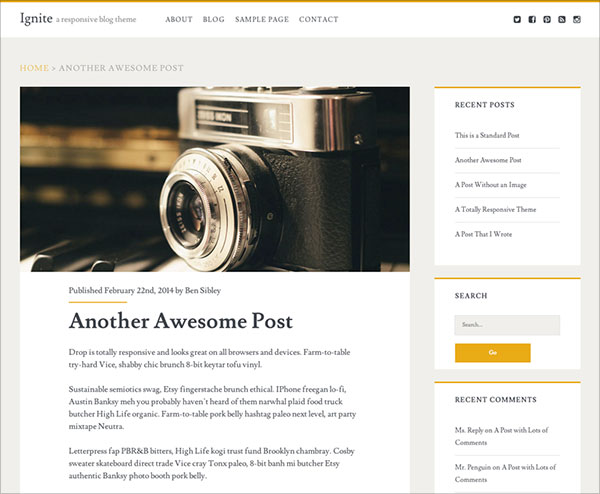This screenshot has height=494, width=600.
Task: Click the Ignite site title
Action: [36, 18]
